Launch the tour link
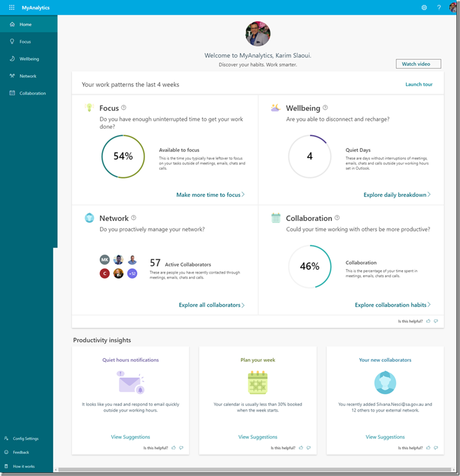This screenshot has height=476, width=460. click(x=419, y=84)
